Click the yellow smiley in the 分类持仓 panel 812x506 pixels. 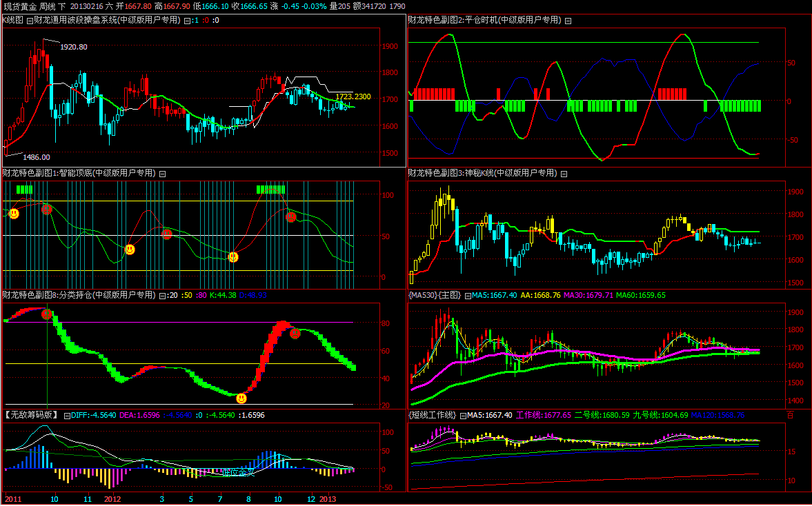point(241,398)
